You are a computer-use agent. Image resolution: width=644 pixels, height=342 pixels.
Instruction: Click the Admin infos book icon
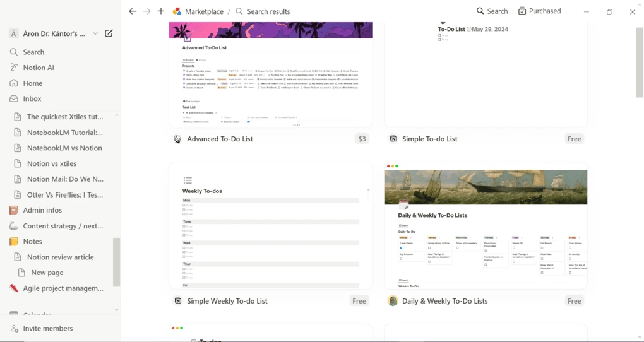tap(13, 210)
